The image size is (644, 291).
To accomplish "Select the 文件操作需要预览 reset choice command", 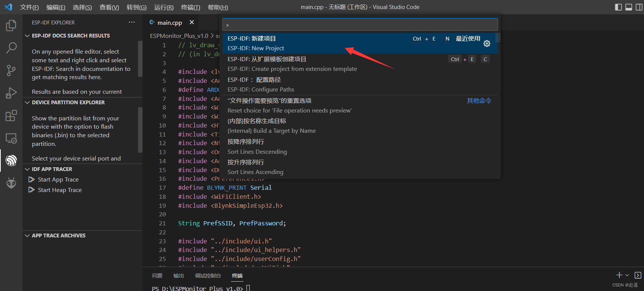I will click(360, 106).
